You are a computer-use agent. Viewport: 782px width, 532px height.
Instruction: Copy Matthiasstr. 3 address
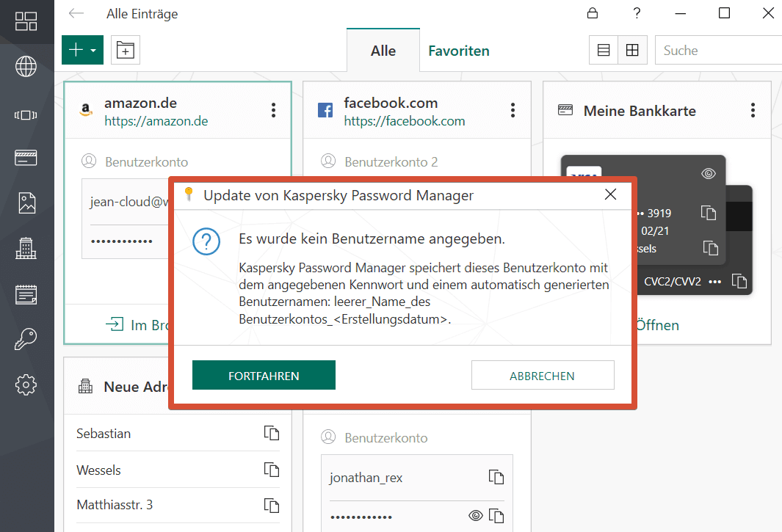click(x=271, y=505)
